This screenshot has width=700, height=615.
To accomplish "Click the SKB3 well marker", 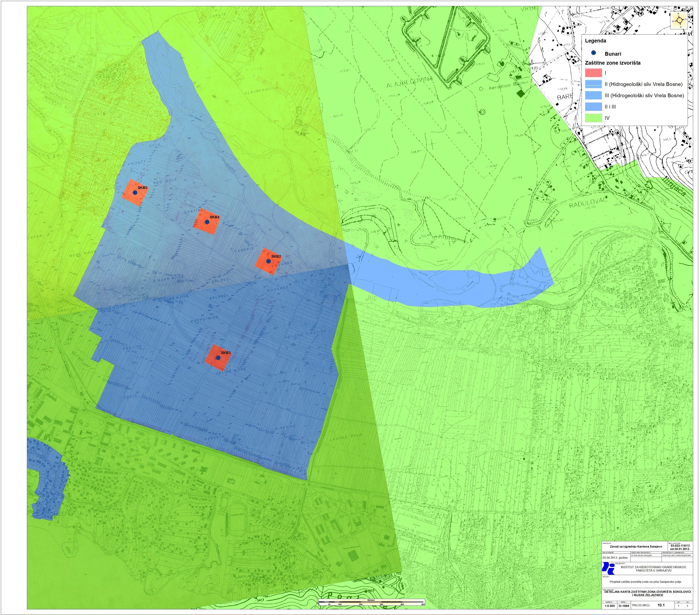I will pyautogui.click(x=218, y=358).
